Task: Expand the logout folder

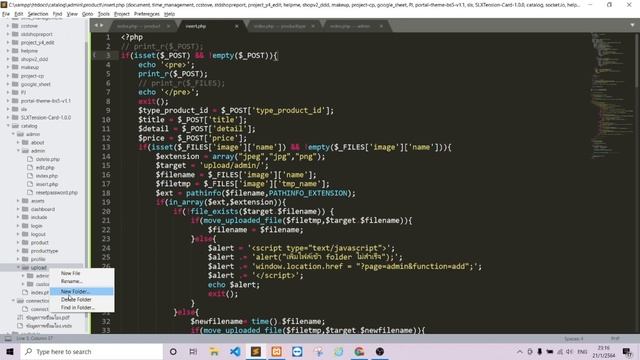Action: [18, 234]
